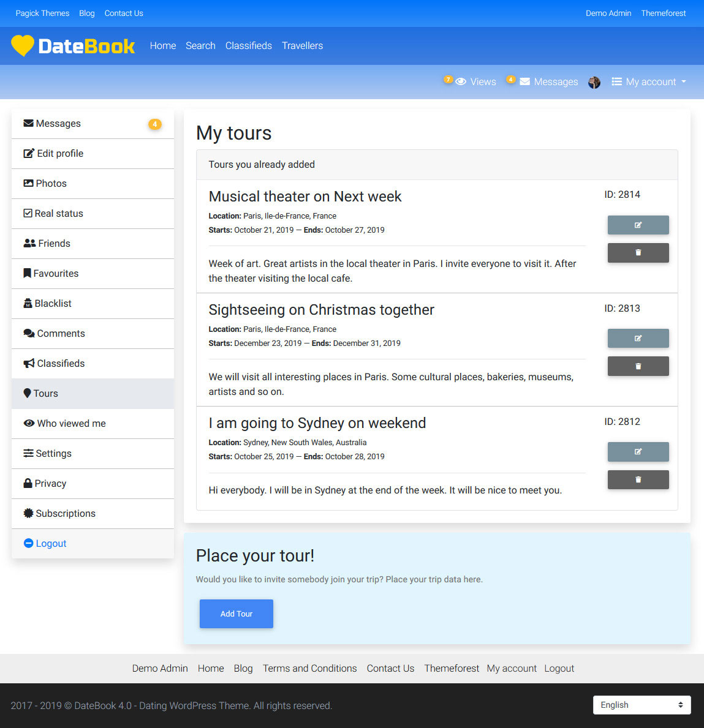The width and height of the screenshot is (704, 728).
Task: Click the envelope icon beside Messages in header
Action: coord(524,81)
